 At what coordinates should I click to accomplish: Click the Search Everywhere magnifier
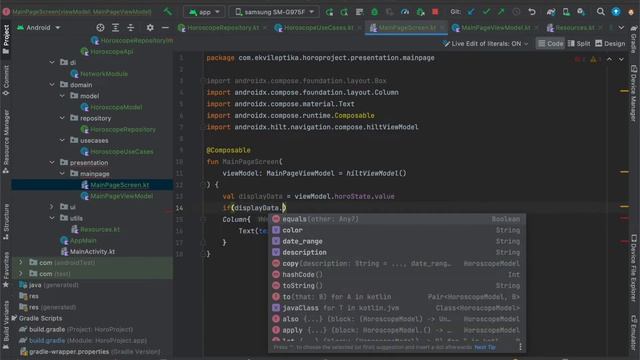[600, 12]
